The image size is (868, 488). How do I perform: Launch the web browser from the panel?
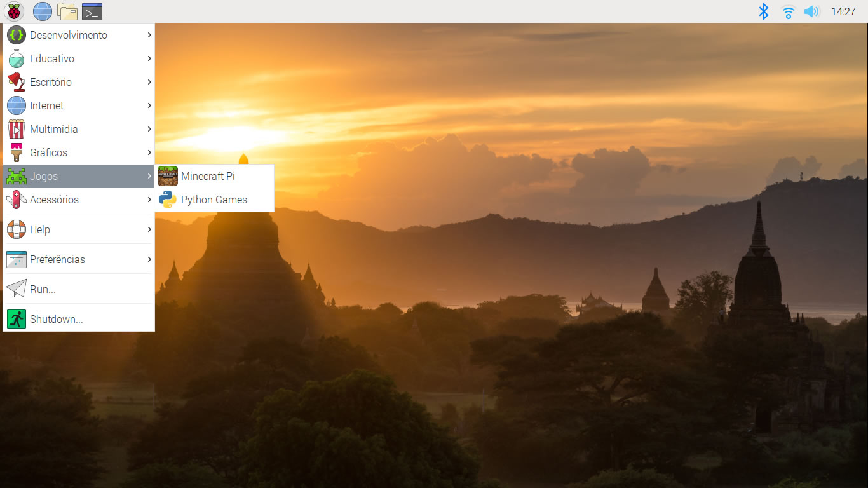[x=43, y=11]
